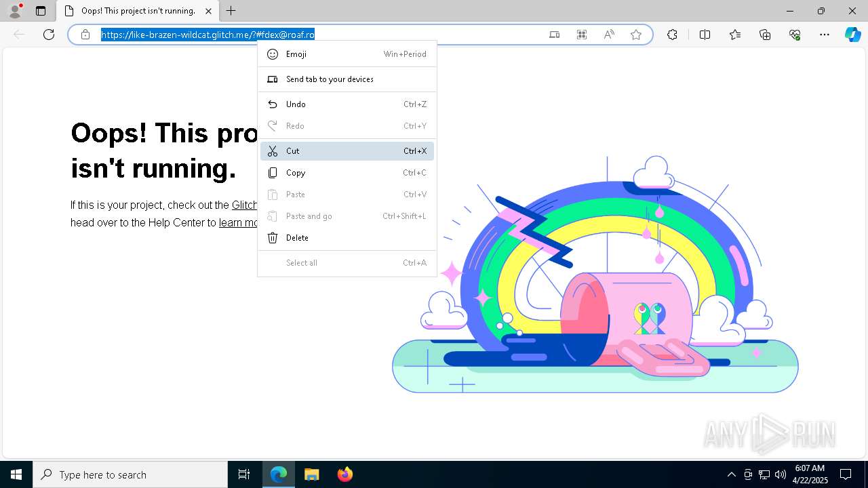868x488 pixels.
Task: Launch the Copilot sidebar icon
Action: coord(852,35)
